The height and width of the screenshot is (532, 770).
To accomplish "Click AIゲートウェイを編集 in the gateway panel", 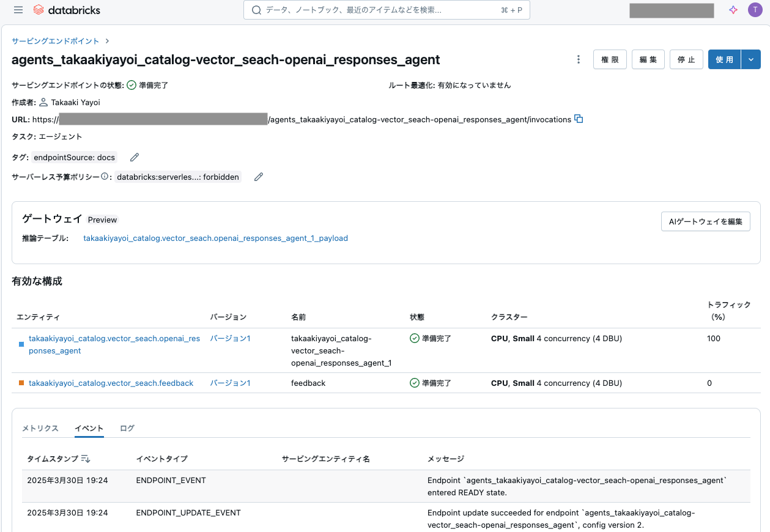I will click(x=705, y=221).
